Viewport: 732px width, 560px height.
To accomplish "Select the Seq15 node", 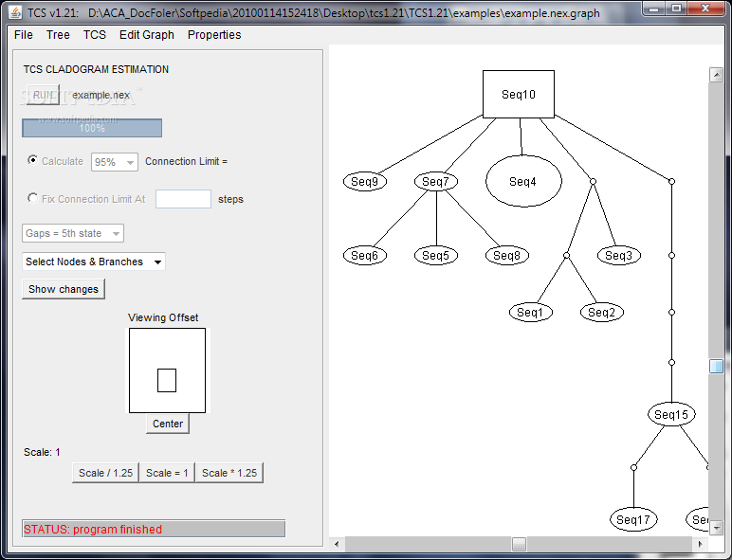I will pos(671,414).
